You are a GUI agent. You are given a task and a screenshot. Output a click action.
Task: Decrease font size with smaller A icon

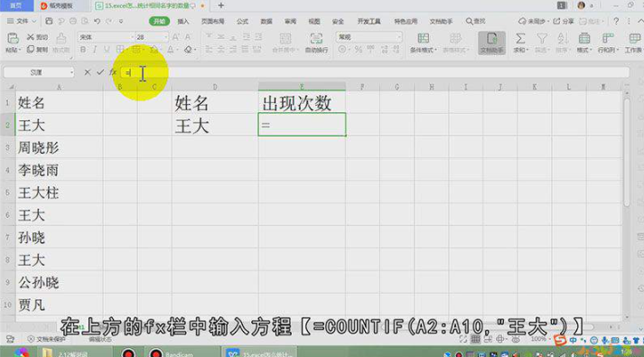188,37
